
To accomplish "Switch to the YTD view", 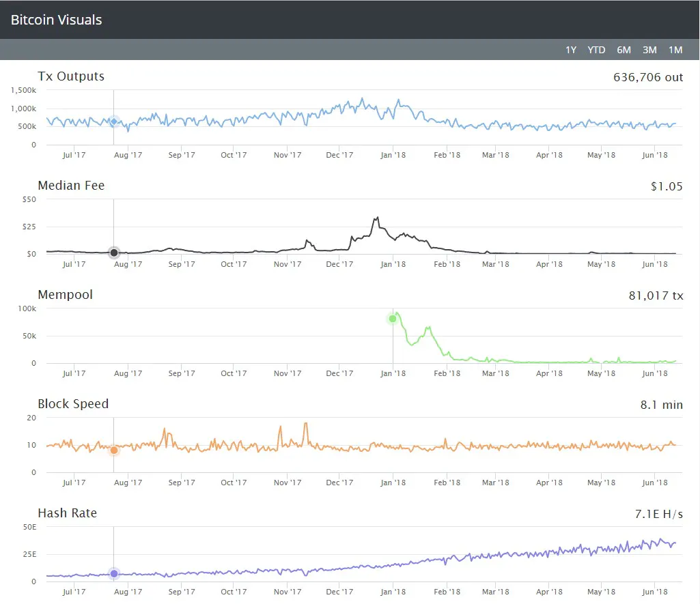I will coord(596,50).
